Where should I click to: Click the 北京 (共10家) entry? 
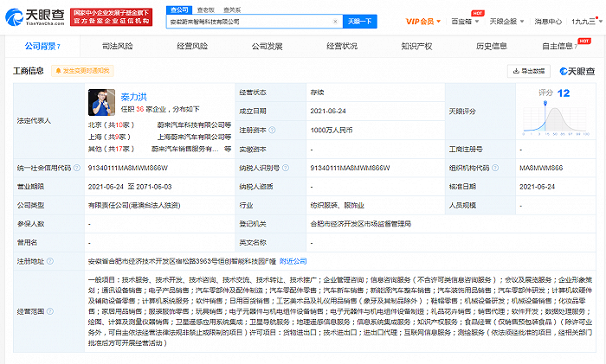(111, 125)
